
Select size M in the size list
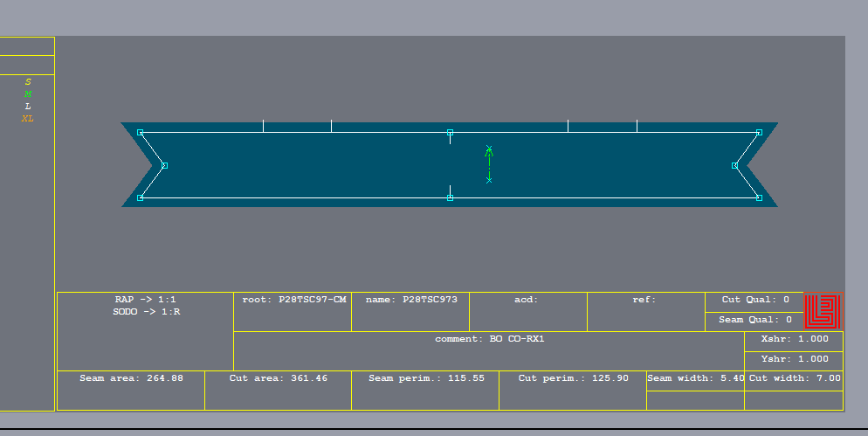pyautogui.click(x=28, y=94)
